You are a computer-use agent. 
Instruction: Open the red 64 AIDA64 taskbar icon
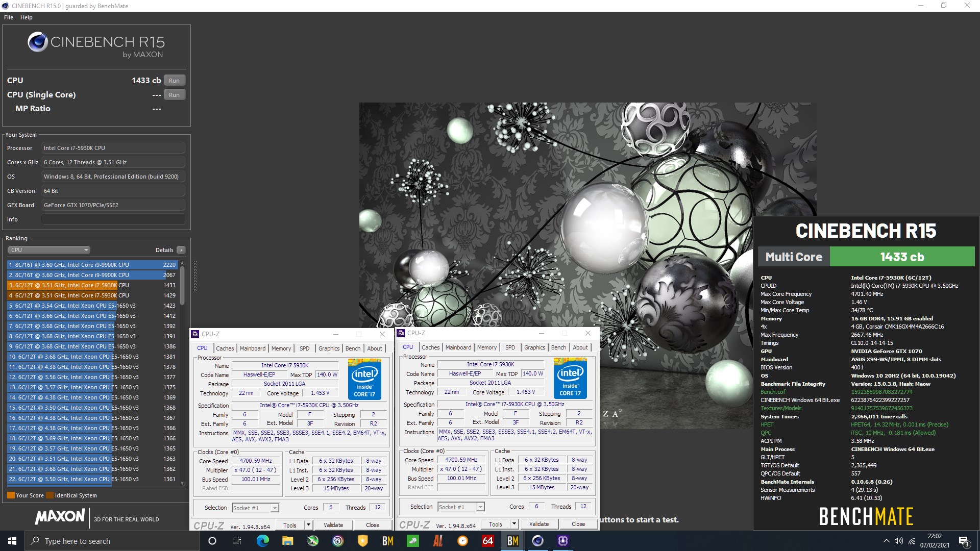(x=488, y=541)
